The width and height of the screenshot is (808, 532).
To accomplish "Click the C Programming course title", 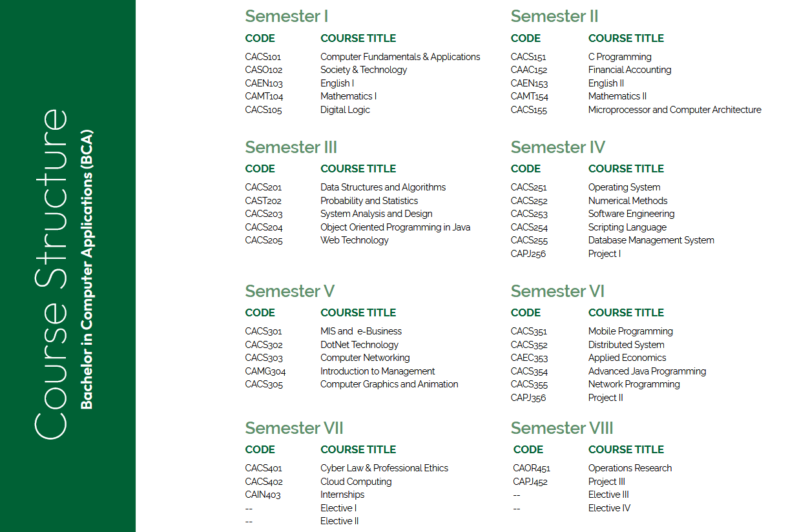I will (619, 57).
